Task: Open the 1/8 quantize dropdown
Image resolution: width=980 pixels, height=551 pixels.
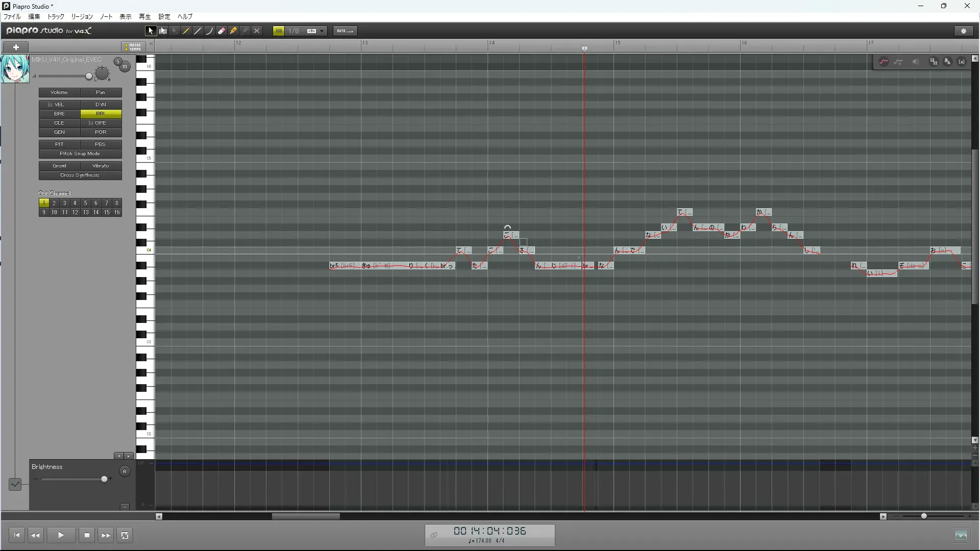Action: click(322, 31)
